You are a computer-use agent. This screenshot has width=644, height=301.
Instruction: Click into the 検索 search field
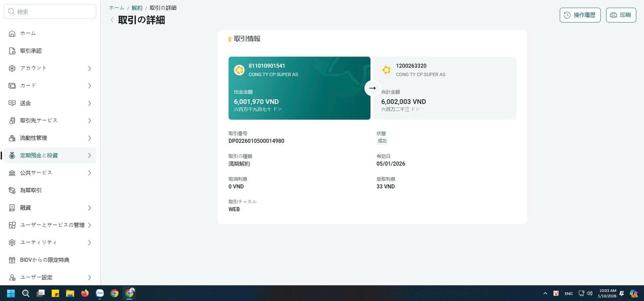(x=50, y=12)
